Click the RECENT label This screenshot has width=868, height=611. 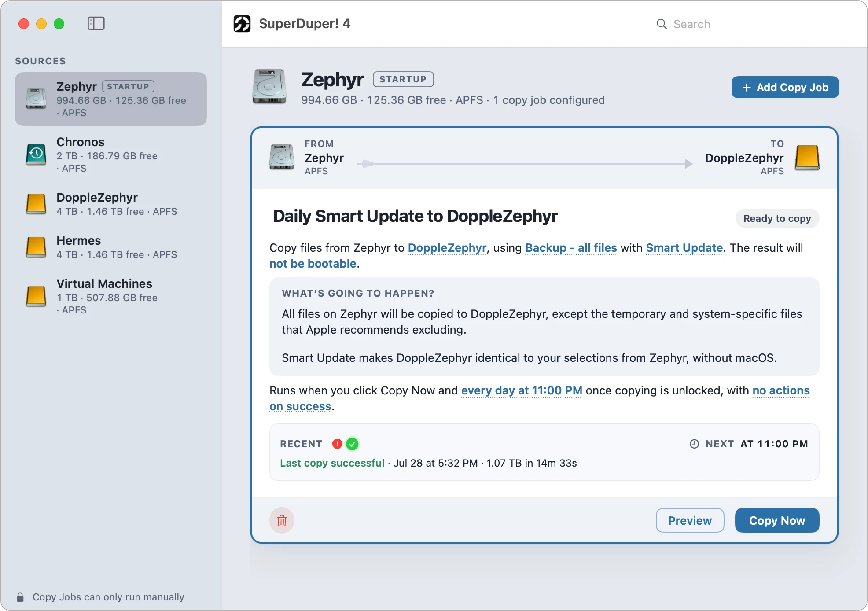301,444
